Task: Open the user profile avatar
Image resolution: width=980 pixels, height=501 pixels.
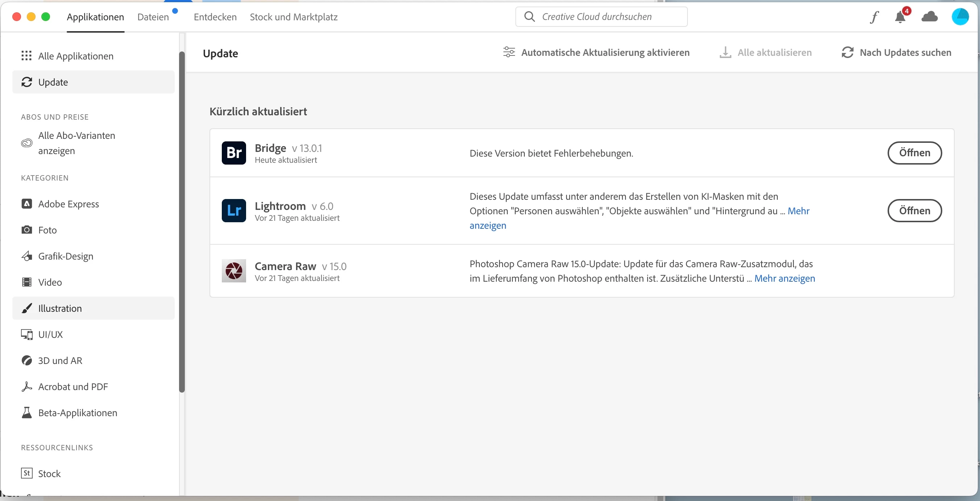Action: [960, 17]
